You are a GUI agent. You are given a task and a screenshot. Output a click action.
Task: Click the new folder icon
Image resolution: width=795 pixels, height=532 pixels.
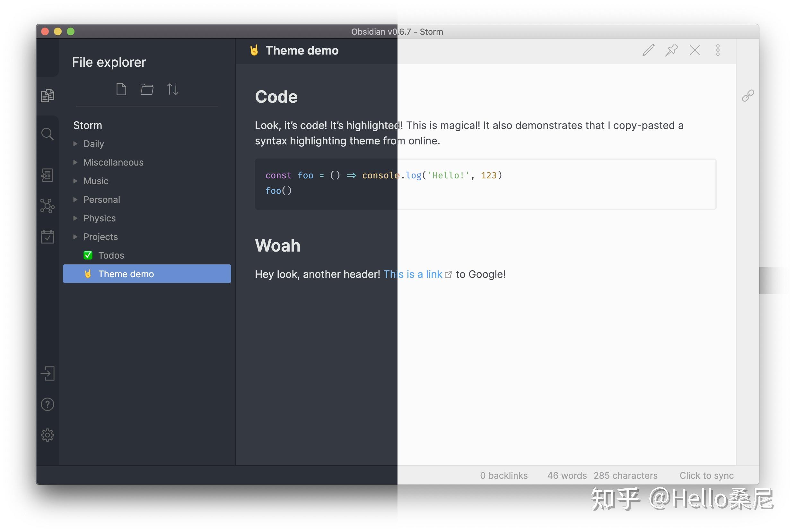click(147, 89)
